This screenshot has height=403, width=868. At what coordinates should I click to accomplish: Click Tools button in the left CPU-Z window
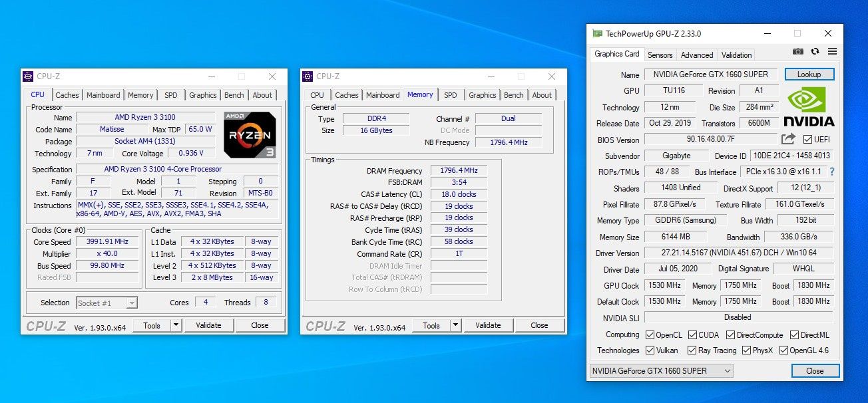pyautogui.click(x=152, y=325)
